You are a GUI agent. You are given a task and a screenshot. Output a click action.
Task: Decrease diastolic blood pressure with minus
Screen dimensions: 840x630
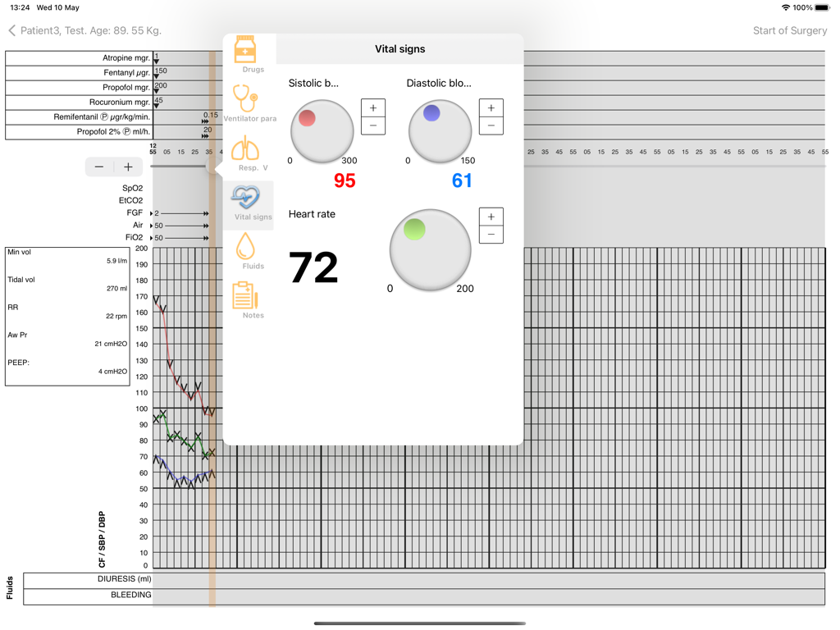click(491, 126)
